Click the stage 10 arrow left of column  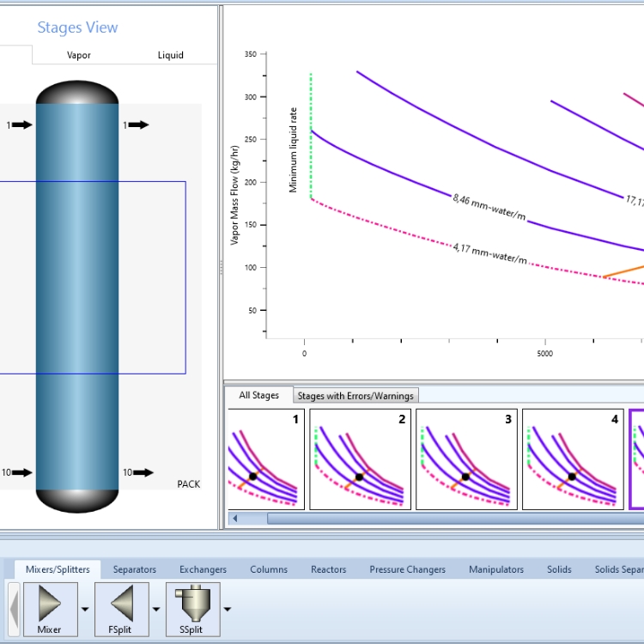[x=23, y=472]
